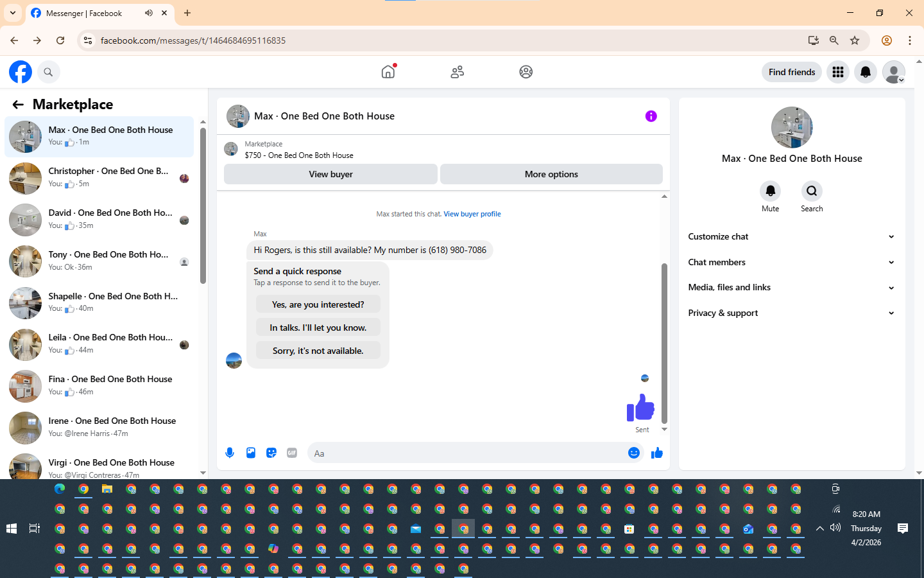Mute the conversation with bell icon
The image size is (924, 578).
tap(771, 191)
